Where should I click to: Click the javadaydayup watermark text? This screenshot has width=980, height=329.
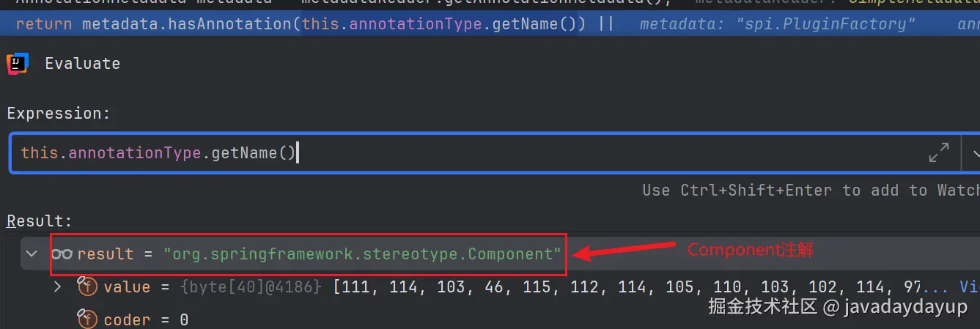coord(905,307)
